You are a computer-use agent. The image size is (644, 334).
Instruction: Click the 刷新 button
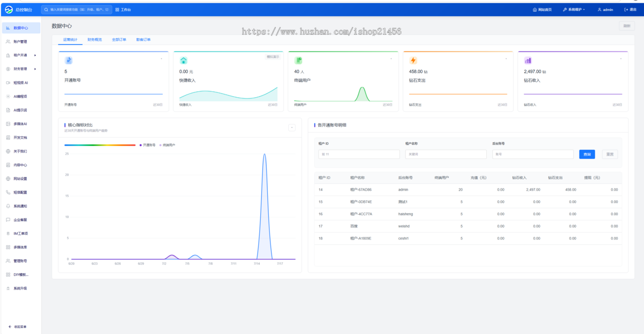click(x=627, y=26)
